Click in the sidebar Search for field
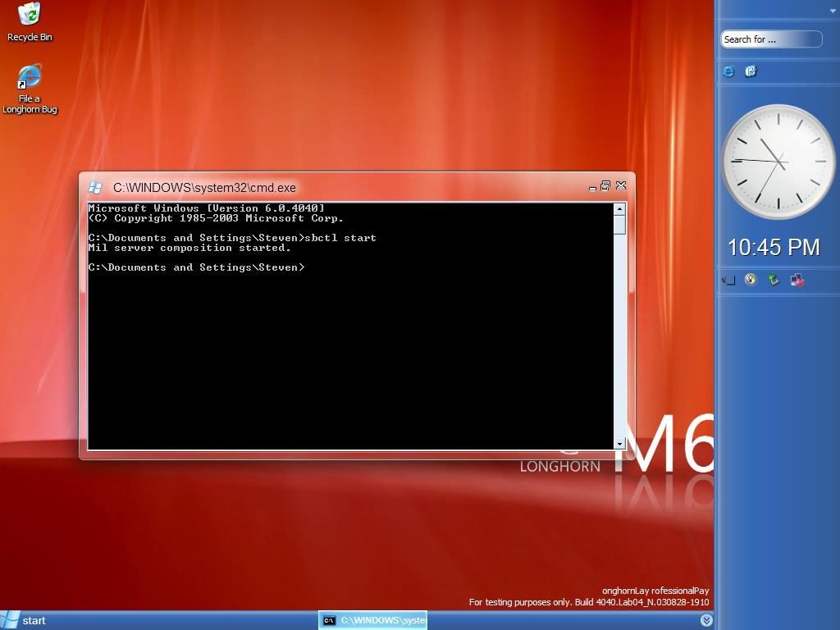This screenshot has height=630, width=840. pyautogui.click(x=771, y=39)
